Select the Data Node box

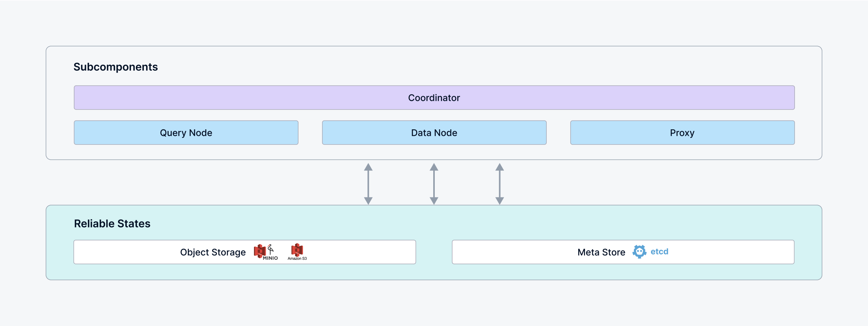434,133
